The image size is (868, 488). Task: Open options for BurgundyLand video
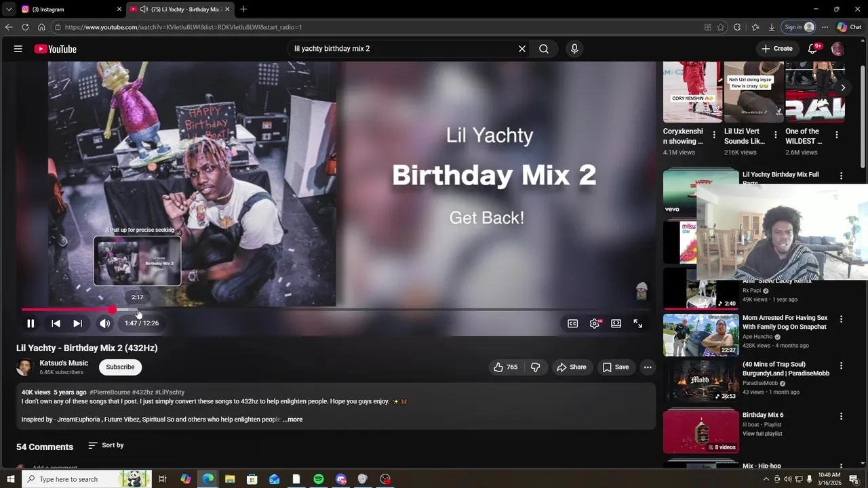click(x=841, y=365)
